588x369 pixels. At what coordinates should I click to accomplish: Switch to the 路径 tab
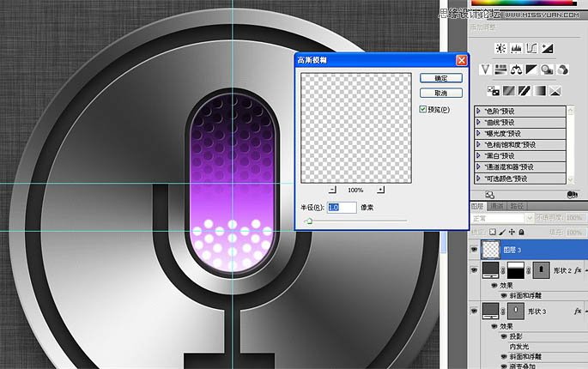tap(517, 206)
